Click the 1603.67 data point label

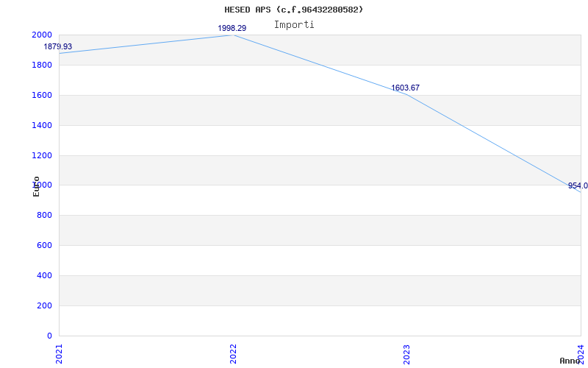click(405, 88)
